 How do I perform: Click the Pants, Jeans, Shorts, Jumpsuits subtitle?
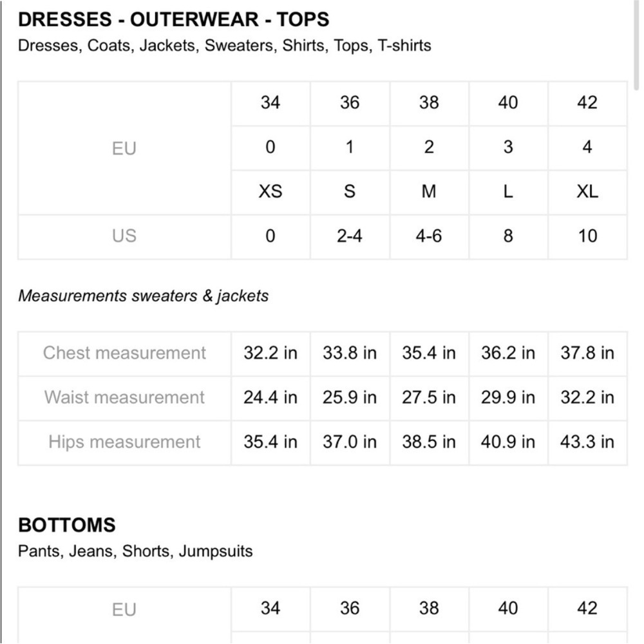(x=135, y=552)
